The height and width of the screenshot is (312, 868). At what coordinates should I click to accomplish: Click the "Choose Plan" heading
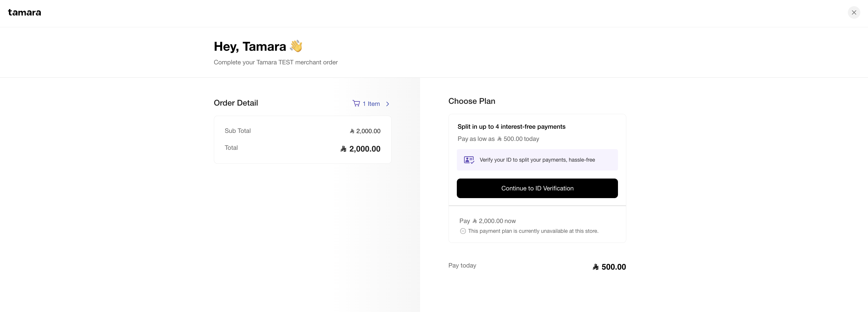pyautogui.click(x=471, y=101)
